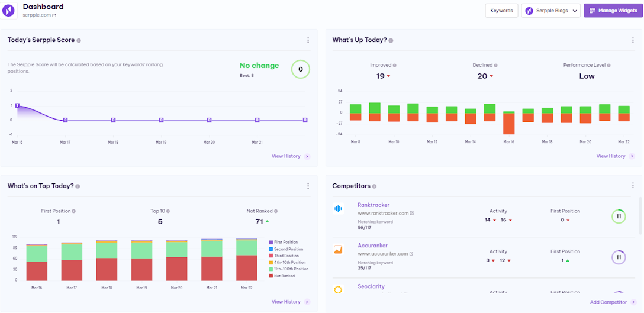Click the Serpple logo icon
The width and height of the screenshot is (644, 313).
coord(10,11)
